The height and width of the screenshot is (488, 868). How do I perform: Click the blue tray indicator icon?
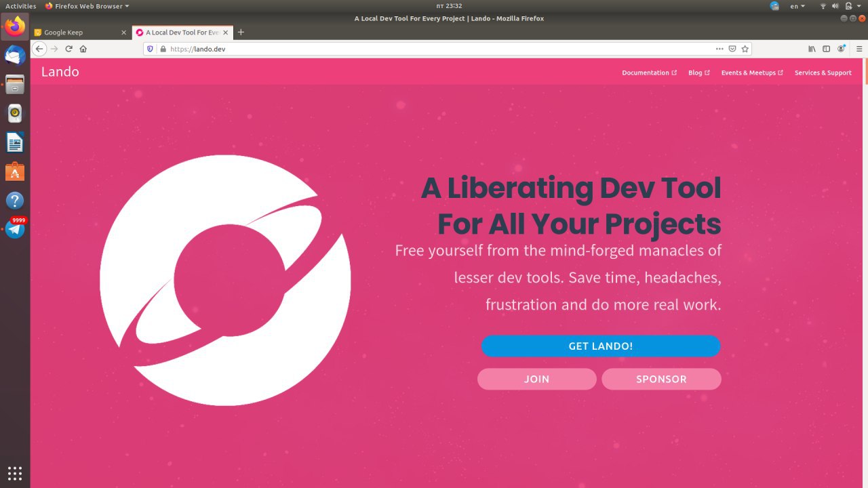(775, 6)
